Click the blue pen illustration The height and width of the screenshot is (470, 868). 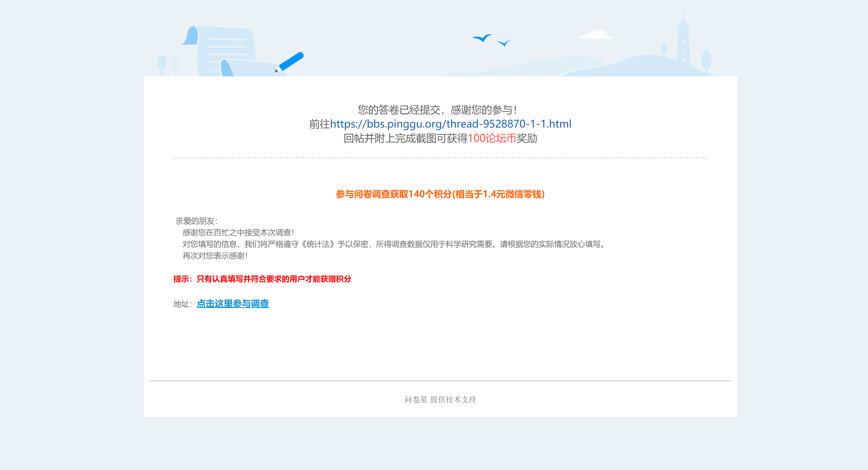pos(291,61)
